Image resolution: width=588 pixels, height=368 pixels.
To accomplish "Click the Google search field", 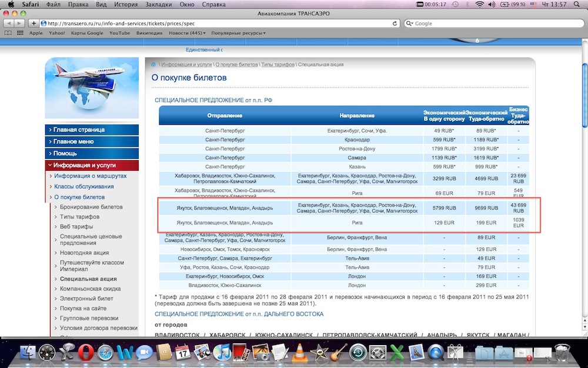I will pyautogui.click(x=493, y=24).
